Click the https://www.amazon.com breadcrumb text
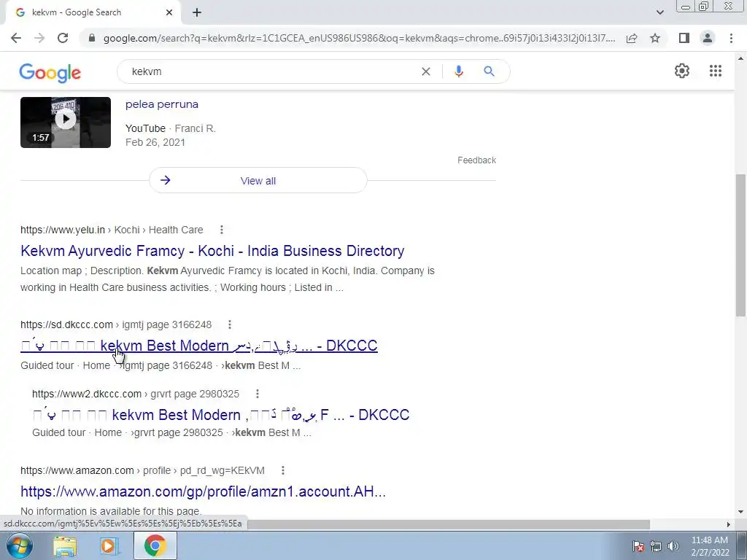The width and height of the screenshot is (747, 560). tap(77, 470)
